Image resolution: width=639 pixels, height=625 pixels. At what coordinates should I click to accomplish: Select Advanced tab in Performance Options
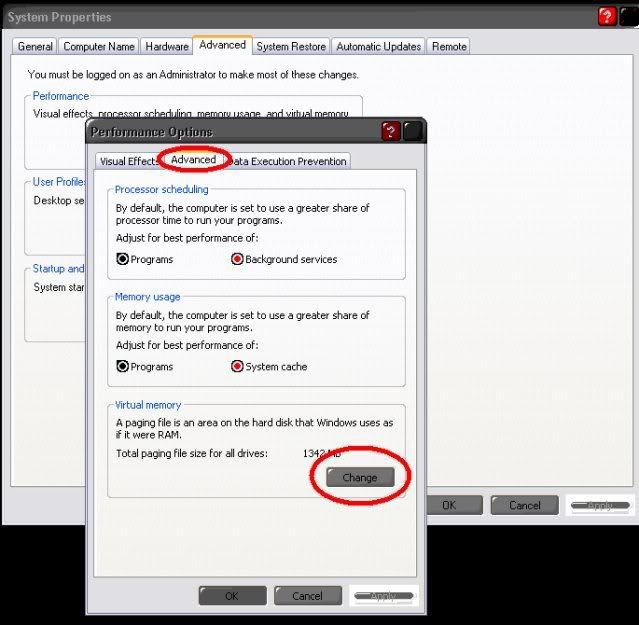pos(193,160)
